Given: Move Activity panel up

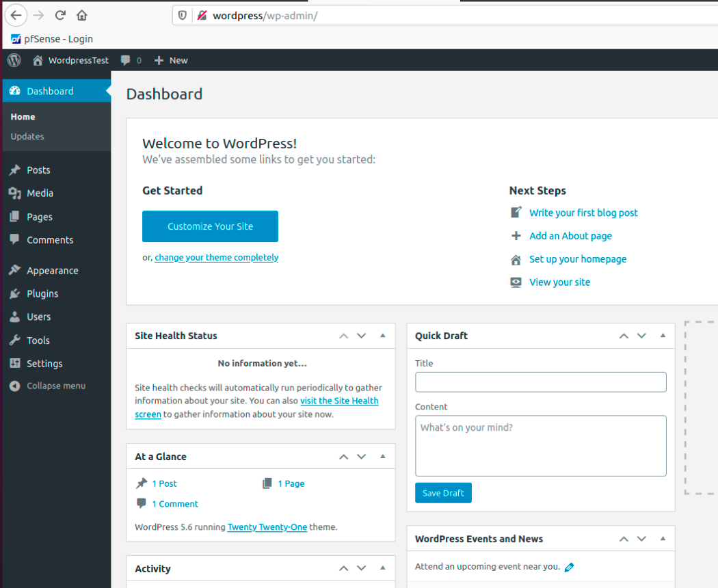Looking at the screenshot, I should [x=343, y=569].
